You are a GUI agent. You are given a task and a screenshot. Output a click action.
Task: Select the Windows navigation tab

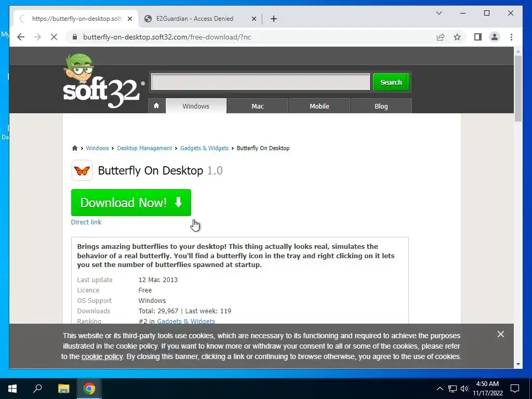tap(196, 106)
